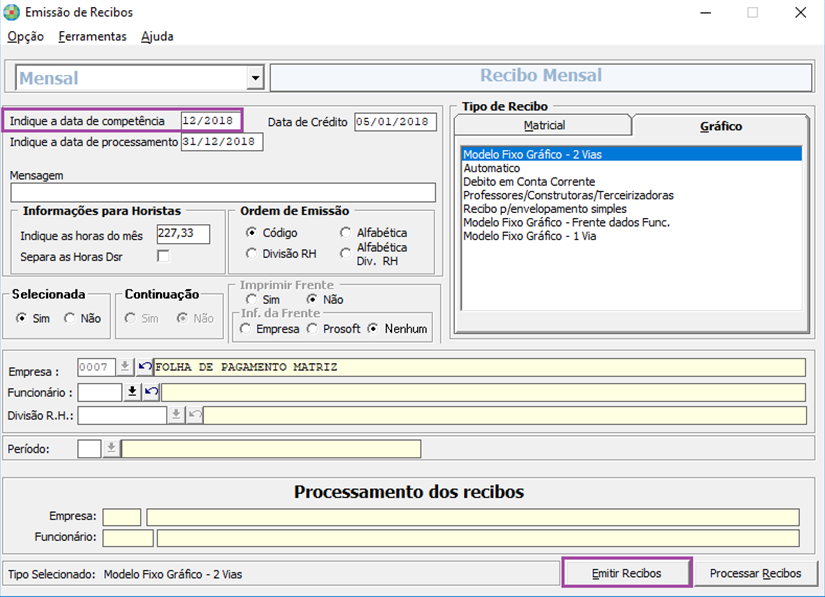Click the data de competência field
Screen dimensions: 825x597
click(x=210, y=121)
